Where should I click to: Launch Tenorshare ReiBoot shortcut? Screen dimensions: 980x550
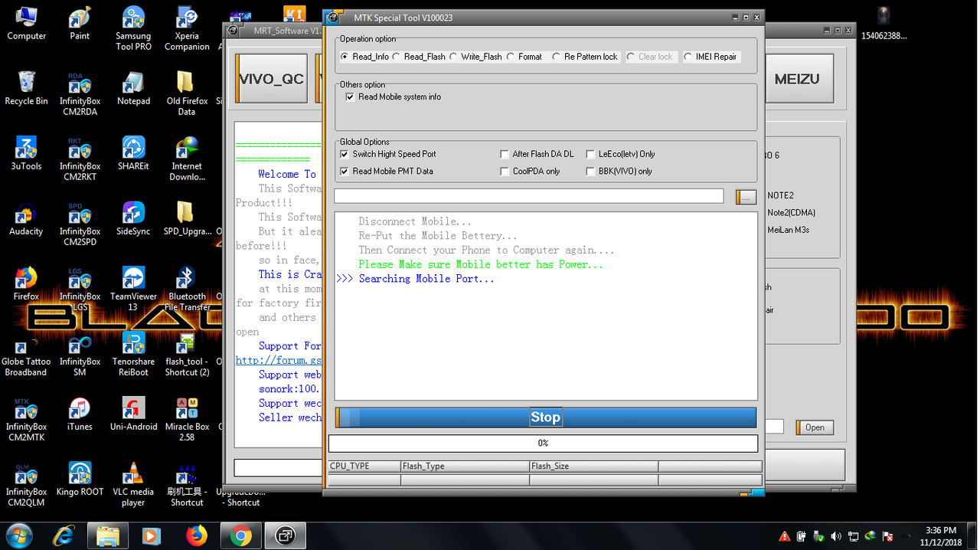133,355
